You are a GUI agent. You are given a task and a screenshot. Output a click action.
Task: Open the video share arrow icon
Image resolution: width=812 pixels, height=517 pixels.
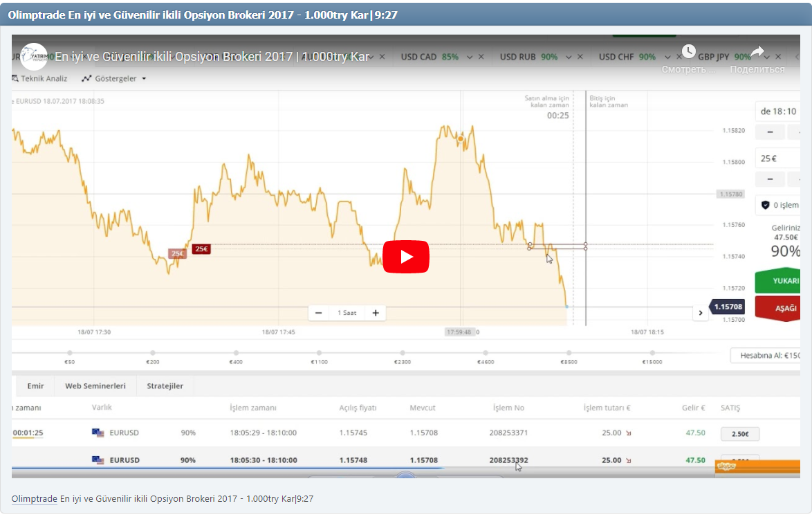point(759,51)
